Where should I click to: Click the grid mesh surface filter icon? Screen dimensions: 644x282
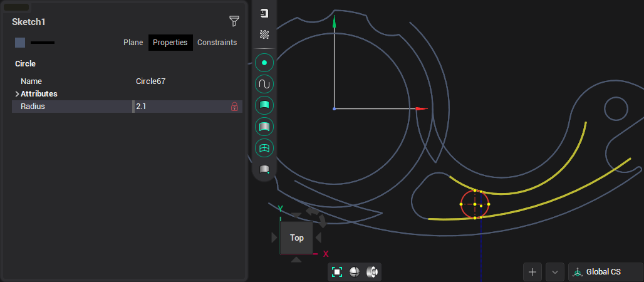point(264,148)
